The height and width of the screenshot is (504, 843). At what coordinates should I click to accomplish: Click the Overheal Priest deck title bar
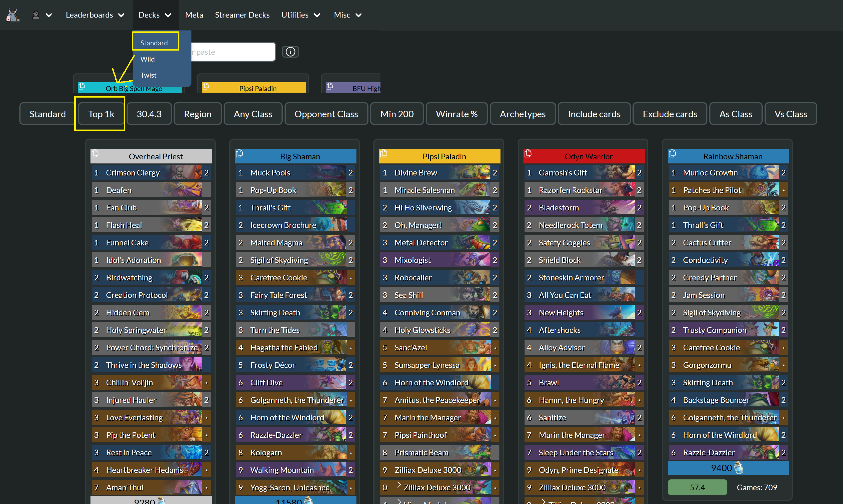point(151,156)
